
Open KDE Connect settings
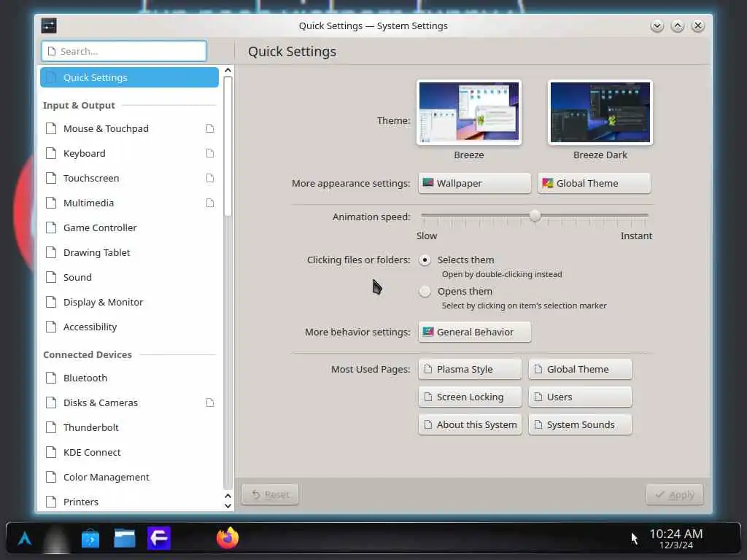tap(129, 452)
